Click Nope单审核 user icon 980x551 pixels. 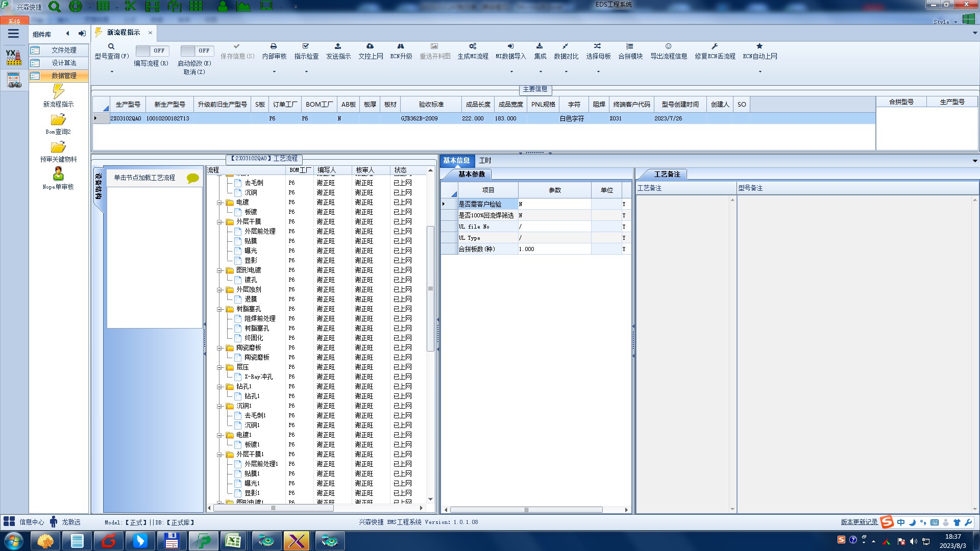click(58, 174)
